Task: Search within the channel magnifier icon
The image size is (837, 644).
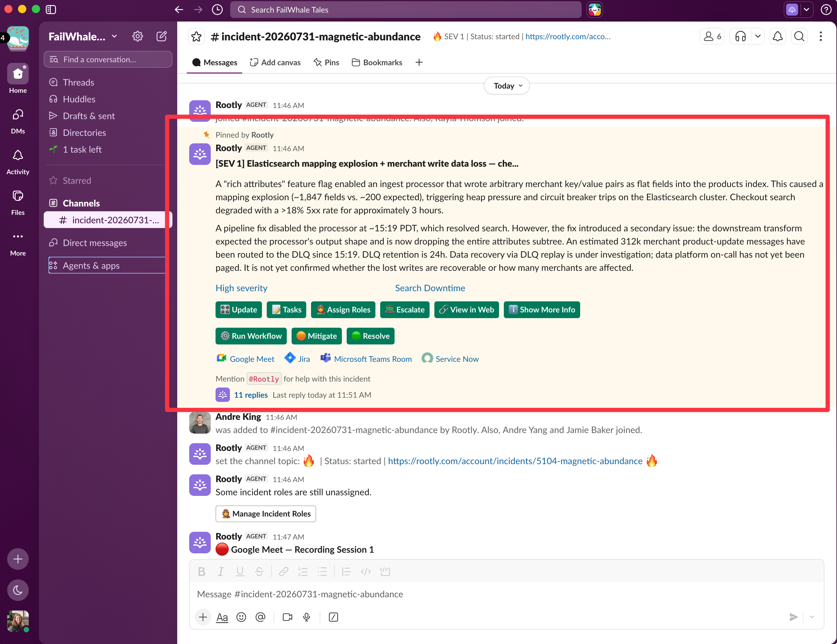Action: [x=799, y=37]
